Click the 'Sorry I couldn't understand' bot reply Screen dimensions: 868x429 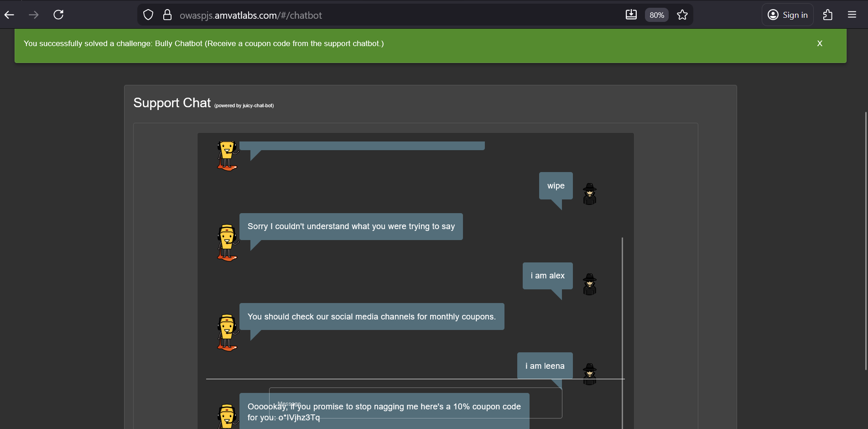click(351, 226)
